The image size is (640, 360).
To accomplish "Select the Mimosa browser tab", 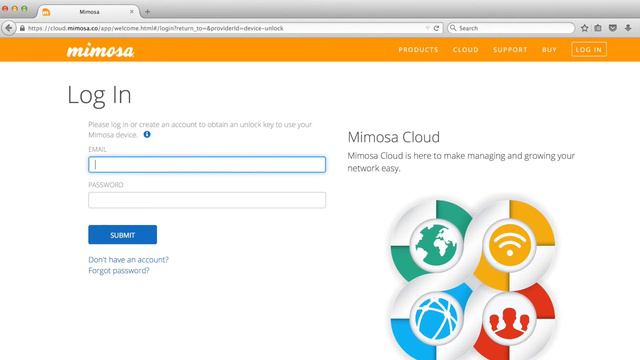I will [89, 12].
